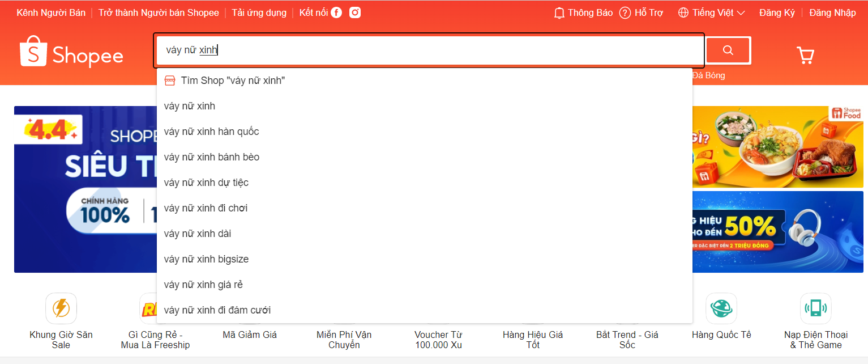The image size is (868, 364).
Task: Click the Shopee logo
Action: (71, 52)
